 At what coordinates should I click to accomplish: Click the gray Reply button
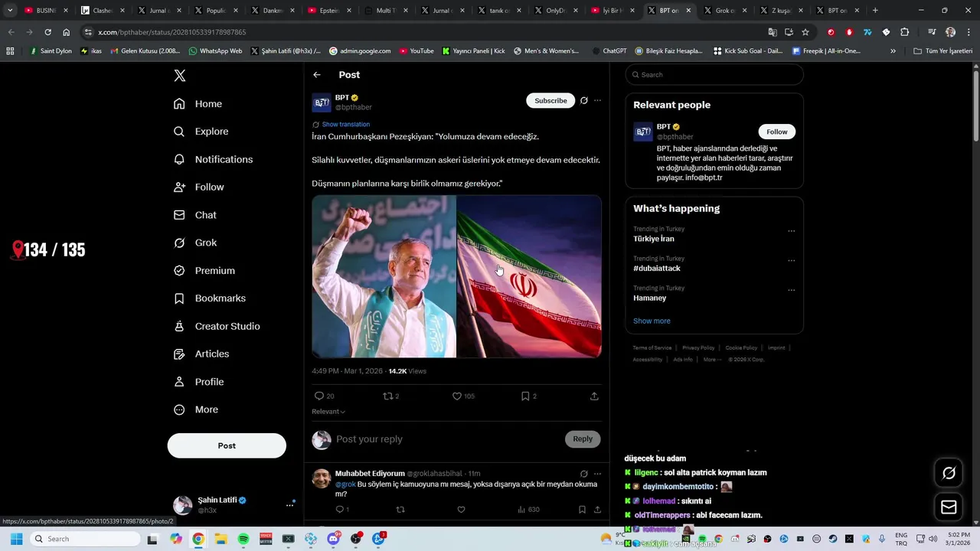click(583, 439)
